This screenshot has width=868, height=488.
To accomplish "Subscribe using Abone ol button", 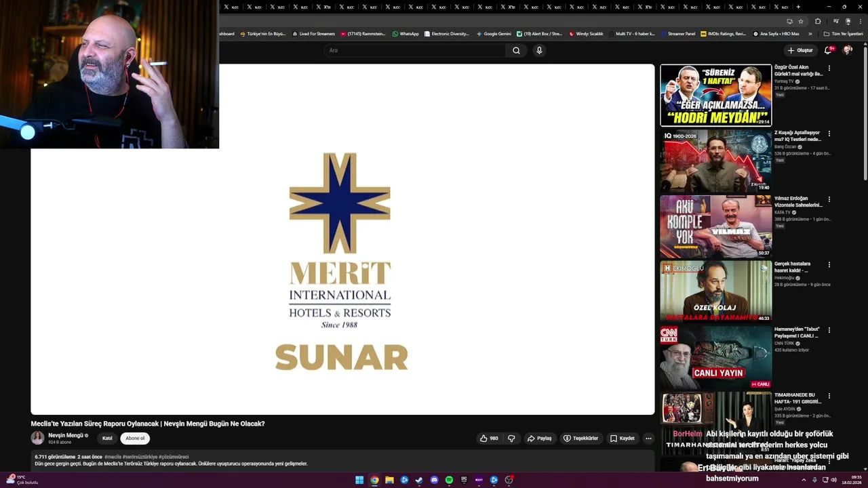I will (x=135, y=439).
